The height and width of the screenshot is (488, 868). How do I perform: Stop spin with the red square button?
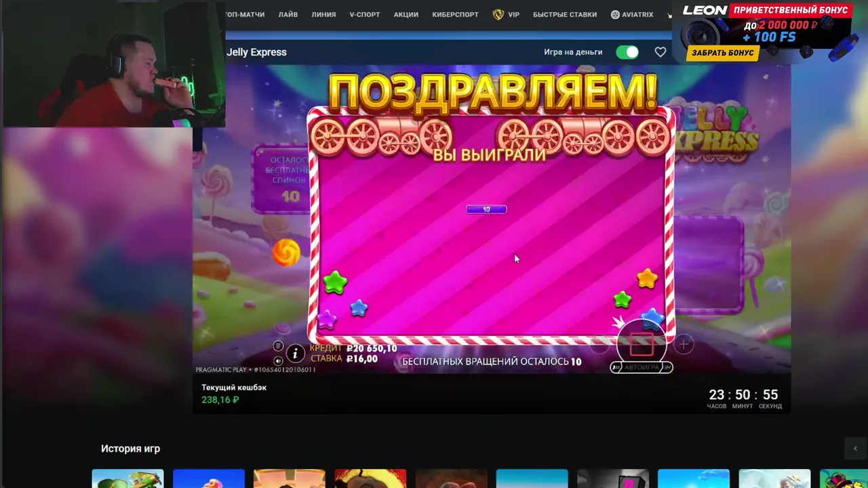[642, 344]
